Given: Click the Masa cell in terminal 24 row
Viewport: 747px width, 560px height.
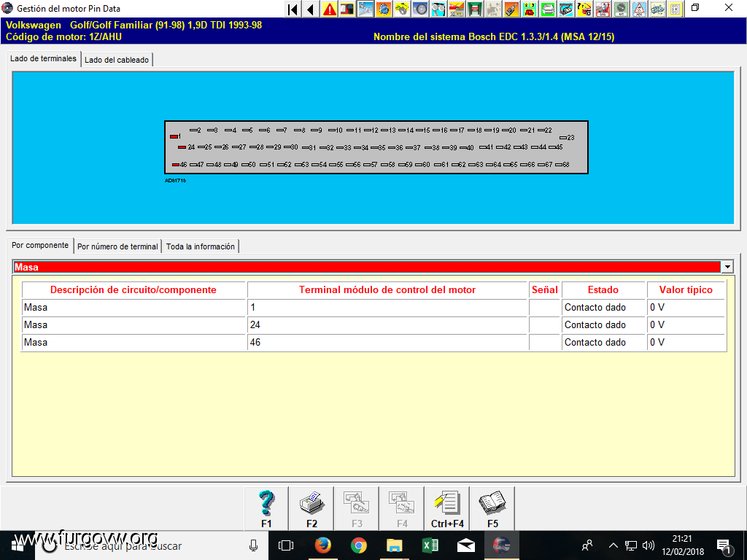Looking at the screenshot, I should [x=134, y=324].
